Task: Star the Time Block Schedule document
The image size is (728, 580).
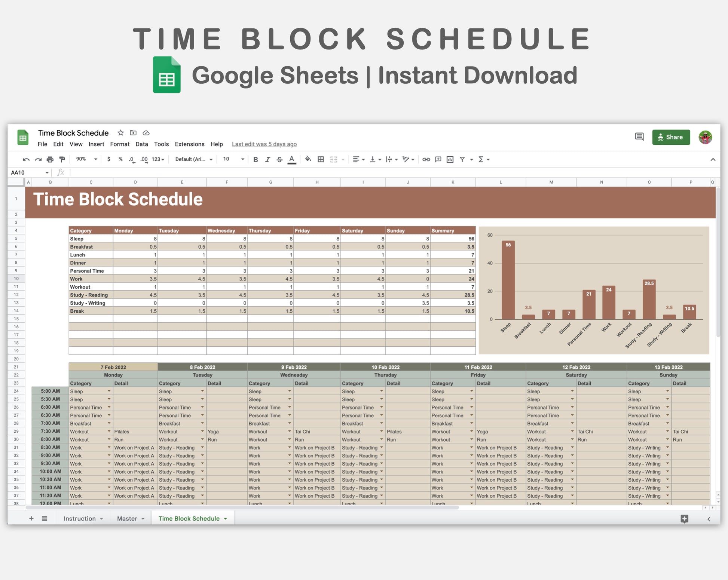Action: pyautogui.click(x=120, y=133)
